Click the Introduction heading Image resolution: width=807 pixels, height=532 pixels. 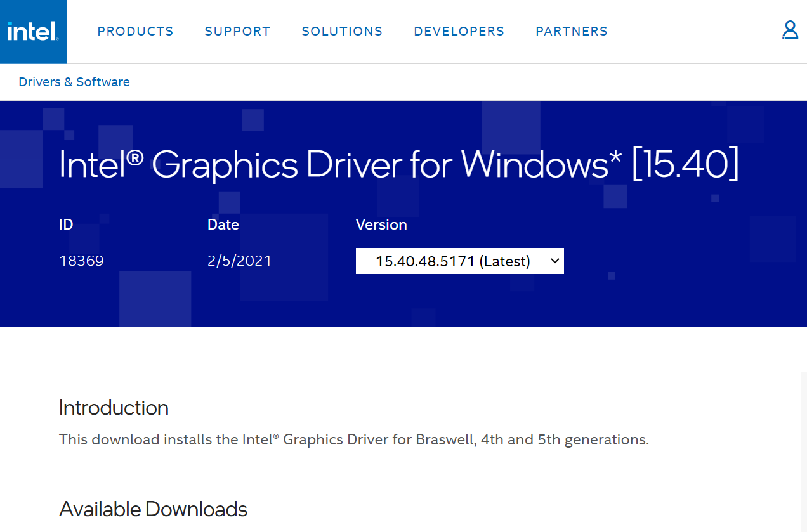(114, 408)
